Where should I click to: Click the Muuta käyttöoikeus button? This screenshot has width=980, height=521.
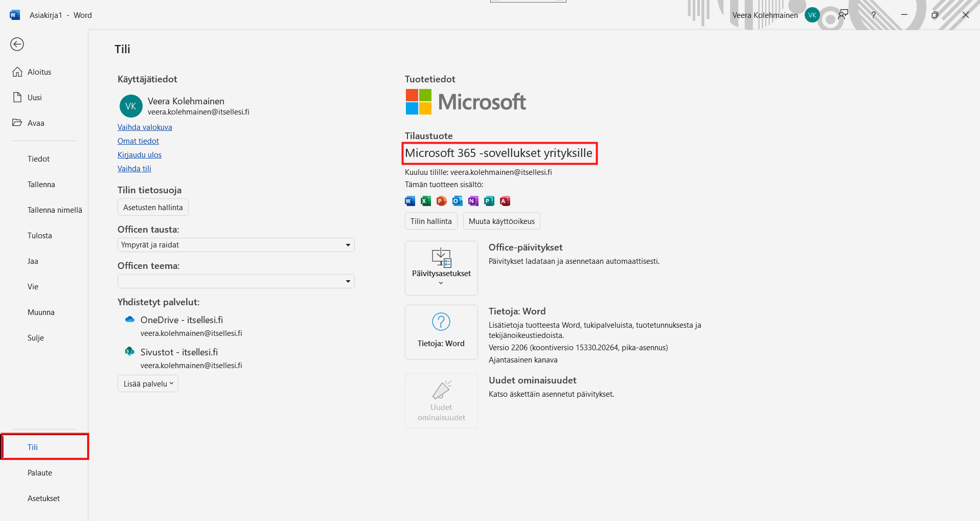coord(502,221)
